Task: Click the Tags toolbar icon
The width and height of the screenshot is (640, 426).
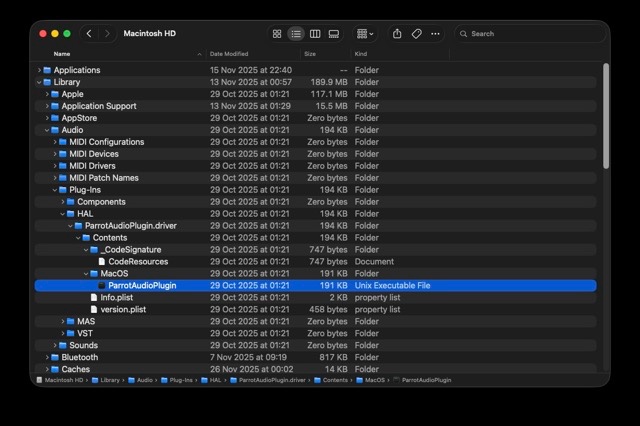Action: click(x=416, y=34)
